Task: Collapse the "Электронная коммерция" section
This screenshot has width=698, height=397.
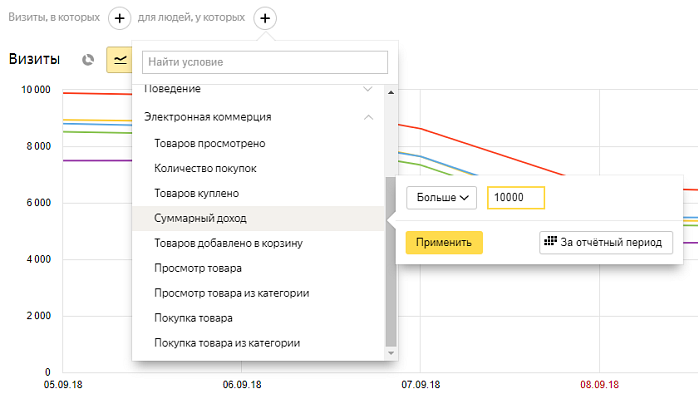Action: (x=368, y=117)
